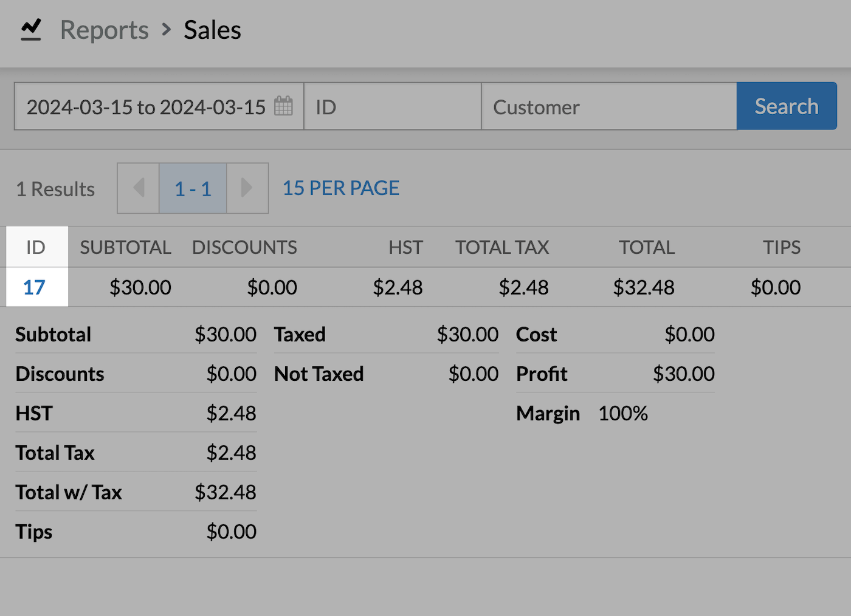
Task: Select the 1 - 1 page indicator
Action: [192, 188]
